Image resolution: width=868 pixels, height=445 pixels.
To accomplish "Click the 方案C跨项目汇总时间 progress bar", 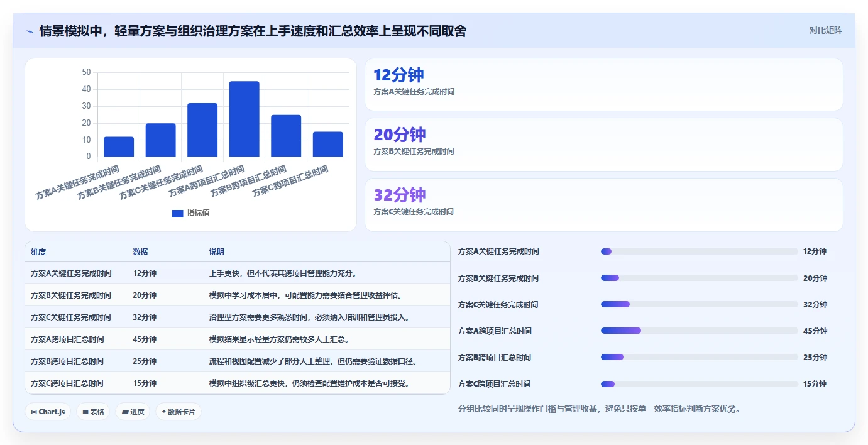I will pos(700,383).
